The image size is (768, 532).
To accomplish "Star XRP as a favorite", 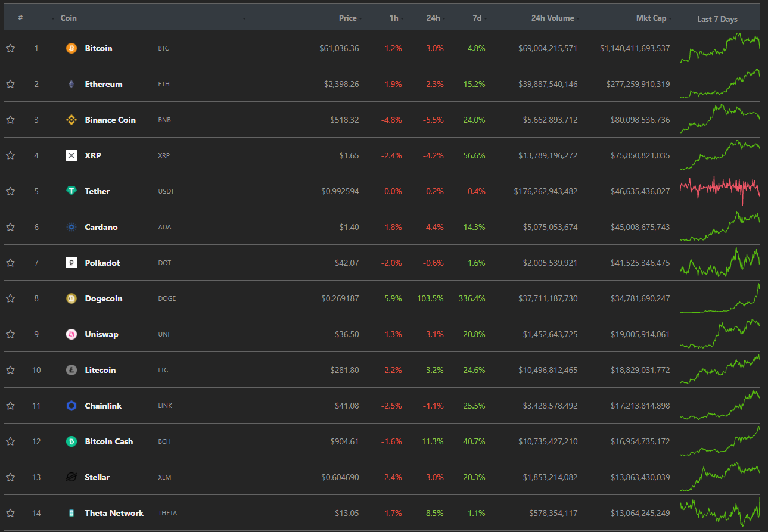I will click(x=10, y=155).
